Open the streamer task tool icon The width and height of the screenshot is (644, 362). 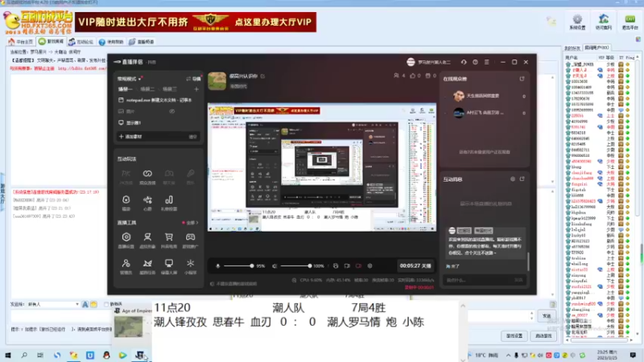point(147,266)
